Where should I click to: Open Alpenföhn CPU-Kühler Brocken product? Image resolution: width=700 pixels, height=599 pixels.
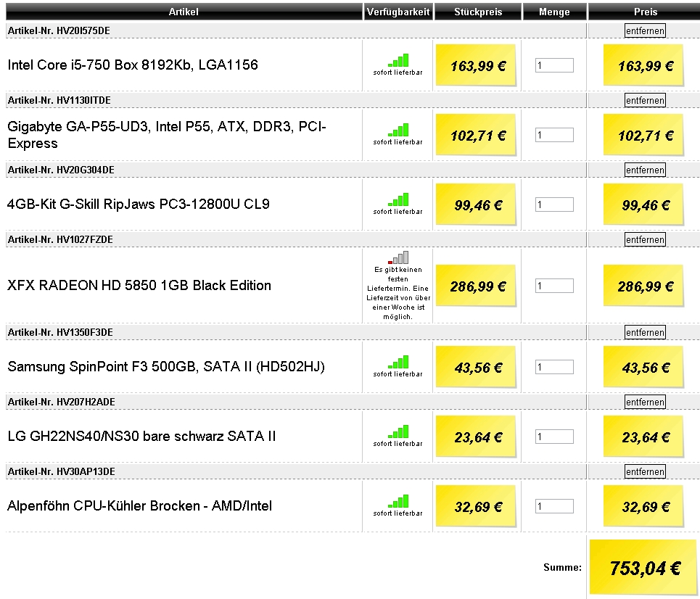140,506
